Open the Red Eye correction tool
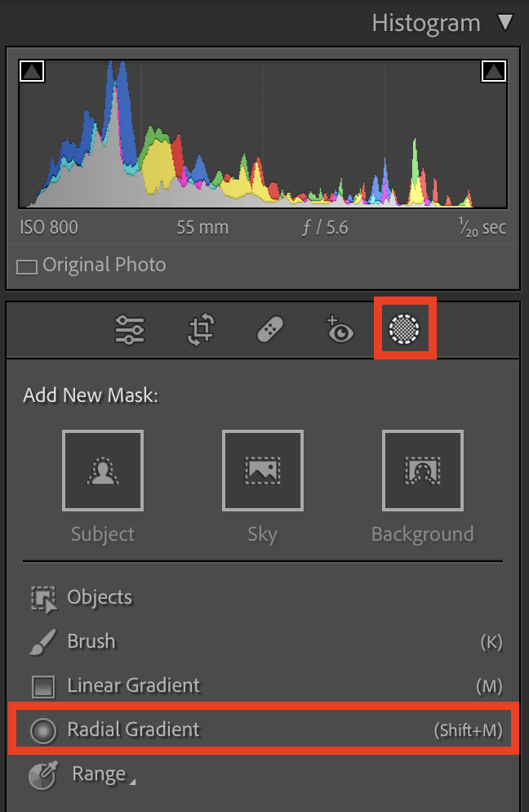The image size is (529, 812). click(x=340, y=329)
